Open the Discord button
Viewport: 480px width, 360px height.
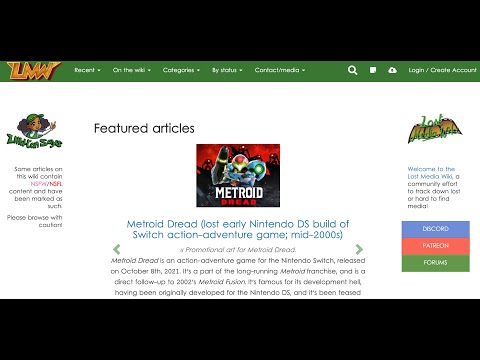tap(435, 229)
